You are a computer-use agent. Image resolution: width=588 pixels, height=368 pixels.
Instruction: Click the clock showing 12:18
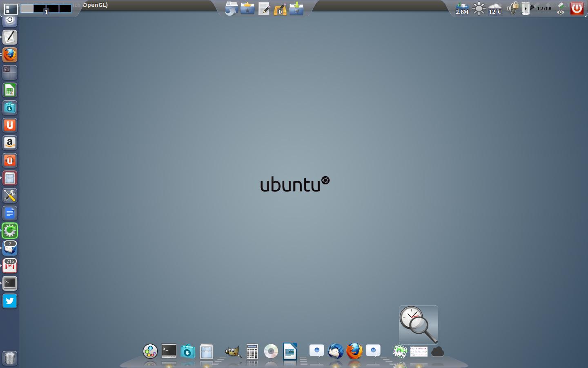click(x=544, y=8)
